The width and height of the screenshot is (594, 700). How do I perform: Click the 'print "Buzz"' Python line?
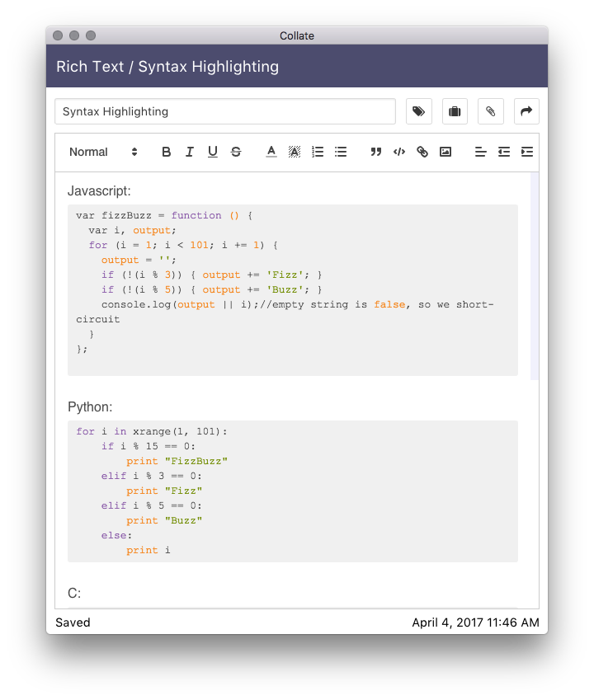click(x=164, y=520)
